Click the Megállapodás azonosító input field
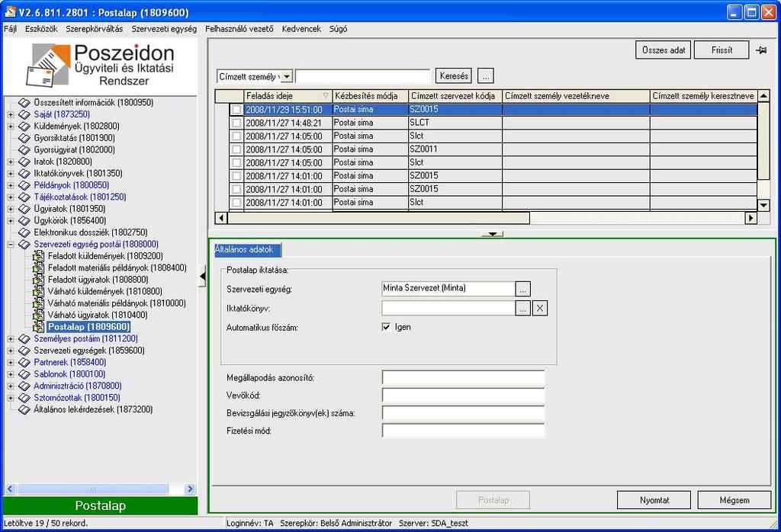 (463, 378)
